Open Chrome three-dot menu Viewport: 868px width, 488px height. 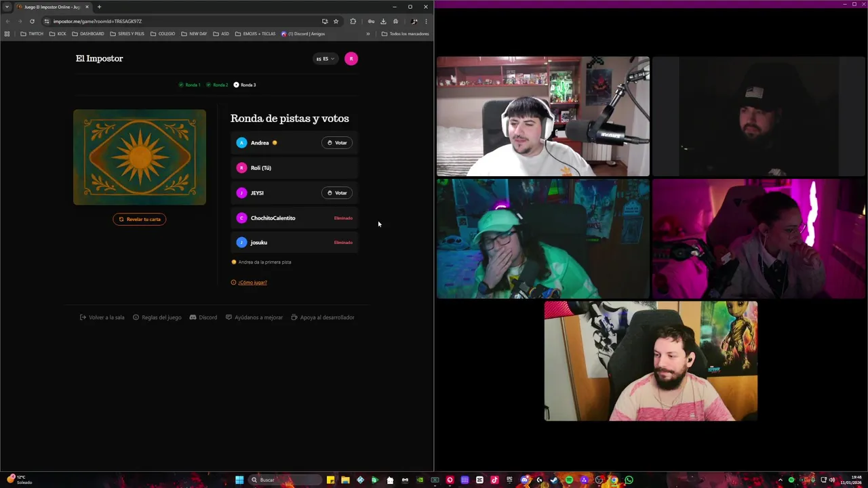(426, 21)
